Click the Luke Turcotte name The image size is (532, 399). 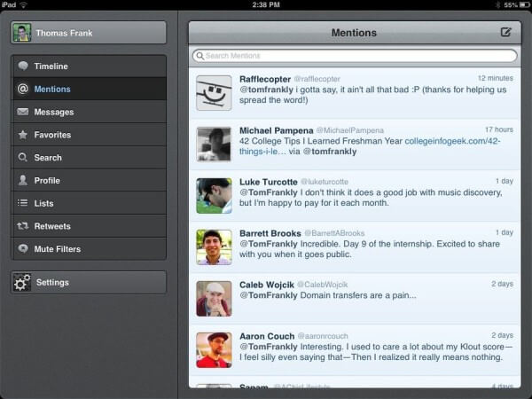(269, 182)
